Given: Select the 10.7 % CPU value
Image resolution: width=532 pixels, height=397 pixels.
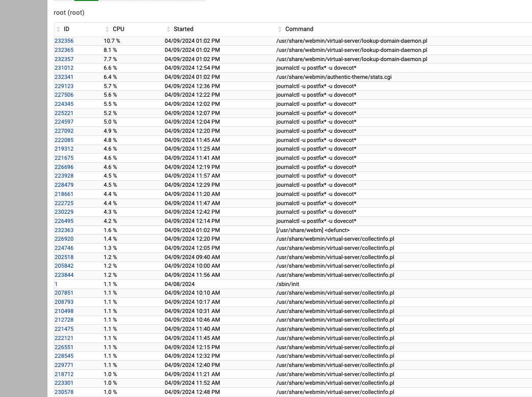Looking at the screenshot, I should coord(112,41).
